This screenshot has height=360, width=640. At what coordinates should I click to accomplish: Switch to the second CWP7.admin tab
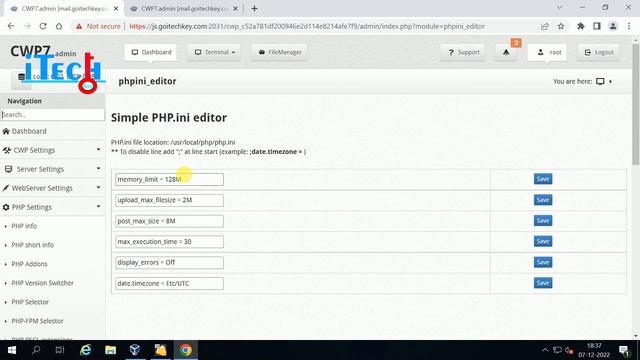[x=184, y=9]
